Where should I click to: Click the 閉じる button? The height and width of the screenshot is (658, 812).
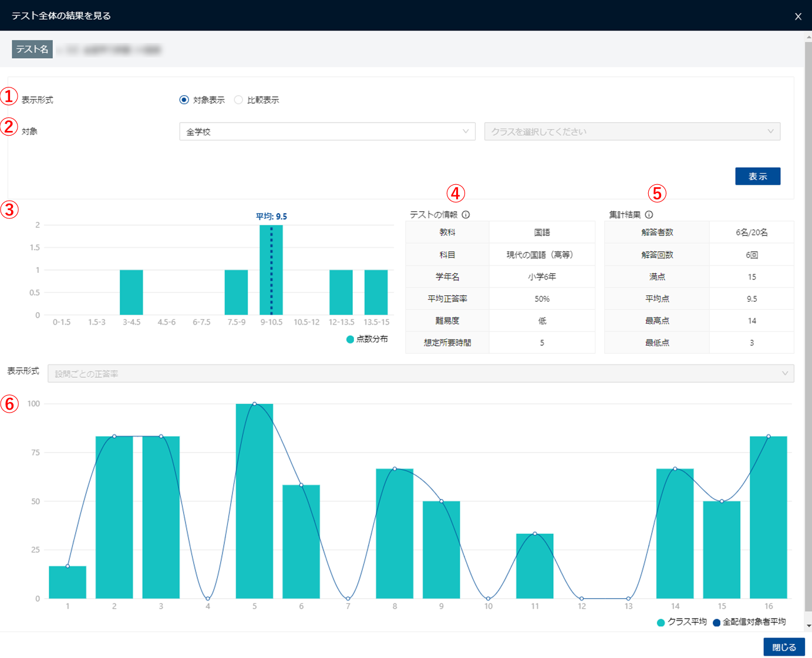coord(784,647)
